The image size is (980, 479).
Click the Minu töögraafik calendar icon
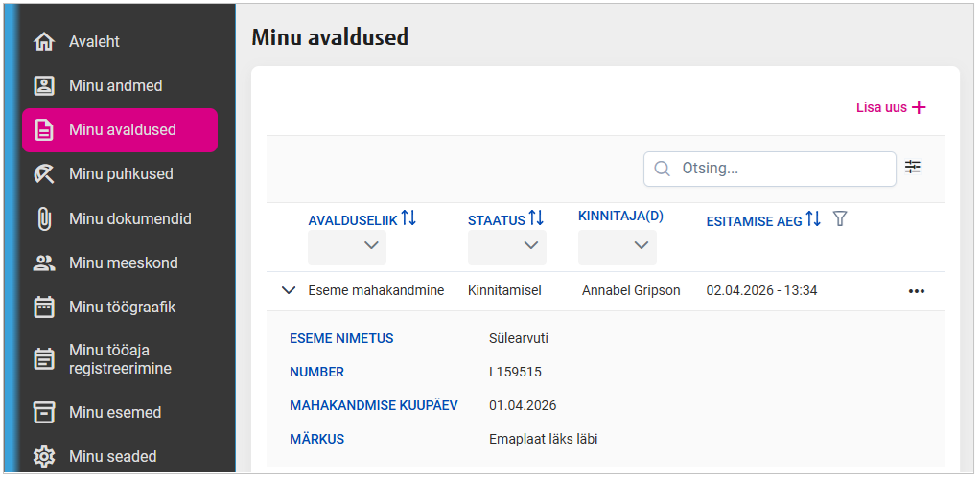44,308
